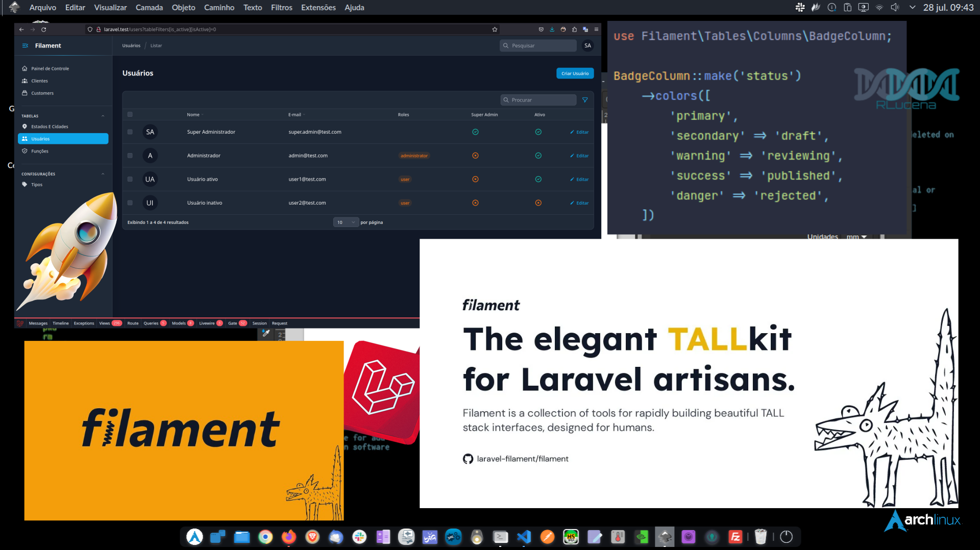This screenshot has height=550, width=980.
Task: Open the Firefox extensions puzzle icon
Action: click(x=574, y=30)
